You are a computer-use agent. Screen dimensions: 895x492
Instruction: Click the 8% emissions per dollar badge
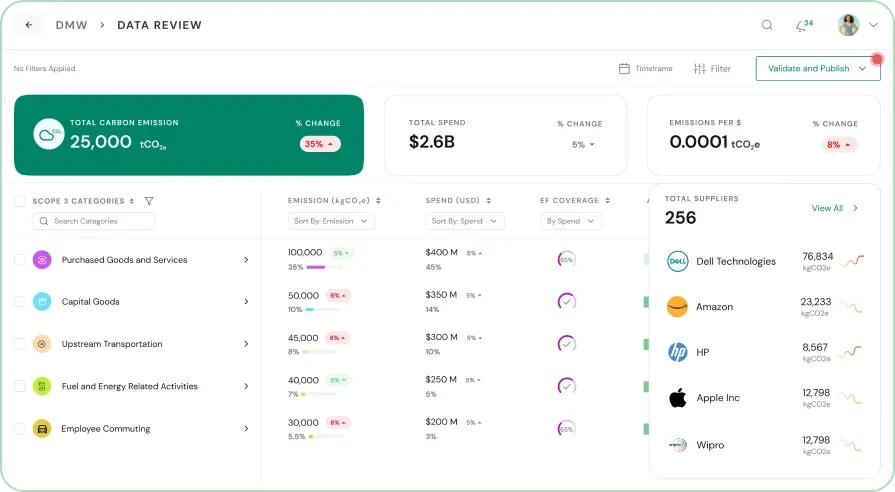839,145
